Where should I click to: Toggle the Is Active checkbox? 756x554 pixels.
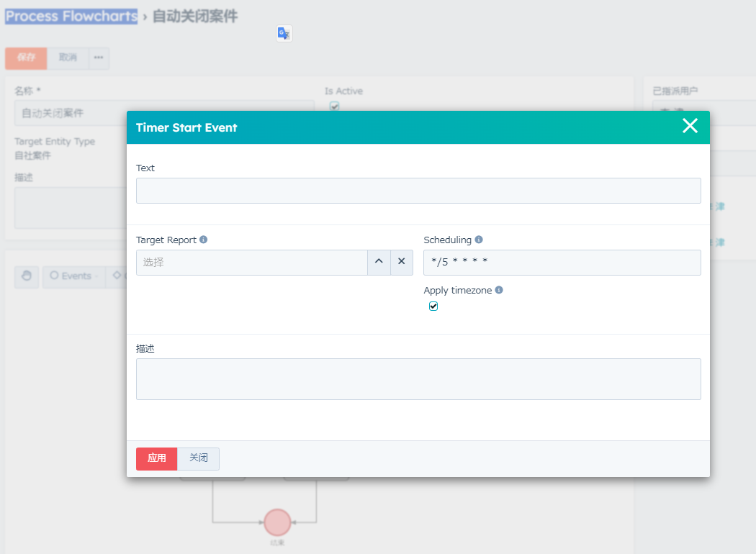(334, 106)
